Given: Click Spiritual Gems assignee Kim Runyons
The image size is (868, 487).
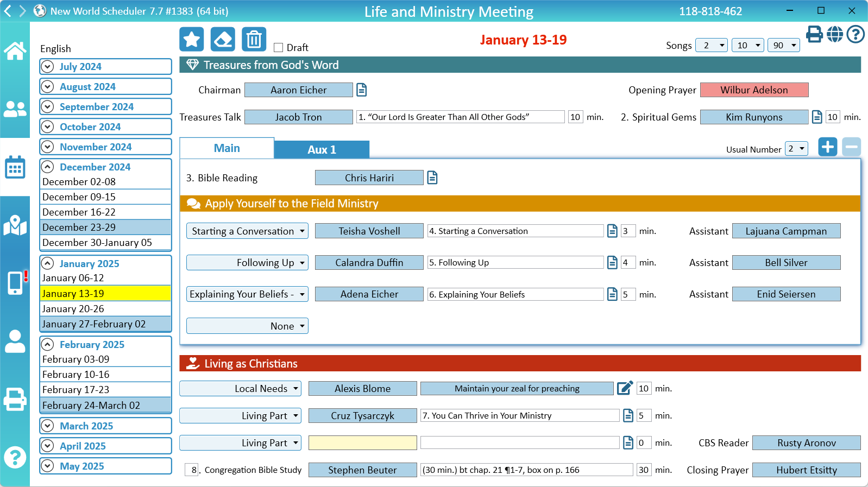Looking at the screenshot, I should tap(754, 117).
